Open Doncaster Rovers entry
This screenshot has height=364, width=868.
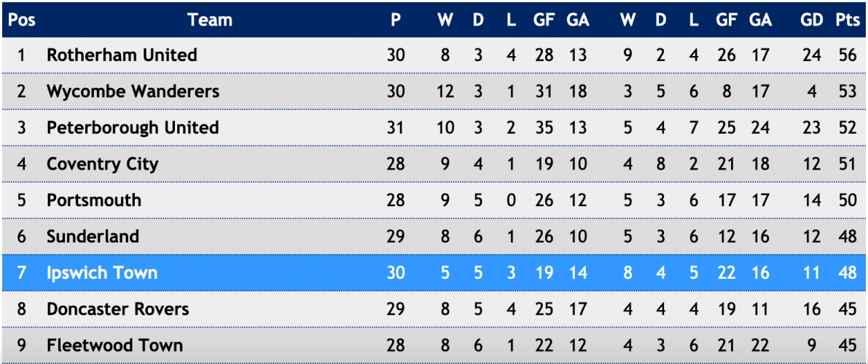pyautogui.click(x=118, y=309)
